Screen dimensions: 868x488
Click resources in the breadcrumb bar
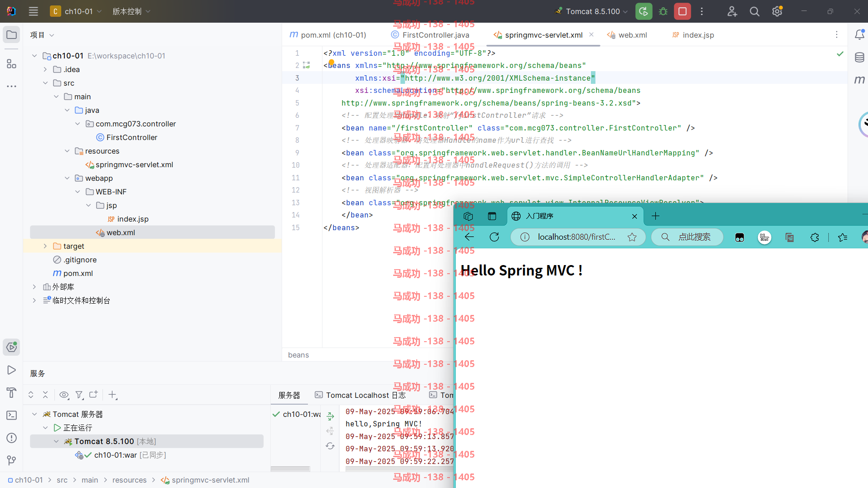[x=129, y=480]
